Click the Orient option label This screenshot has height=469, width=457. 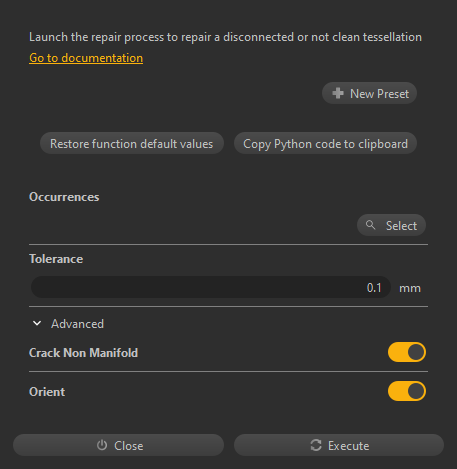(47, 392)
